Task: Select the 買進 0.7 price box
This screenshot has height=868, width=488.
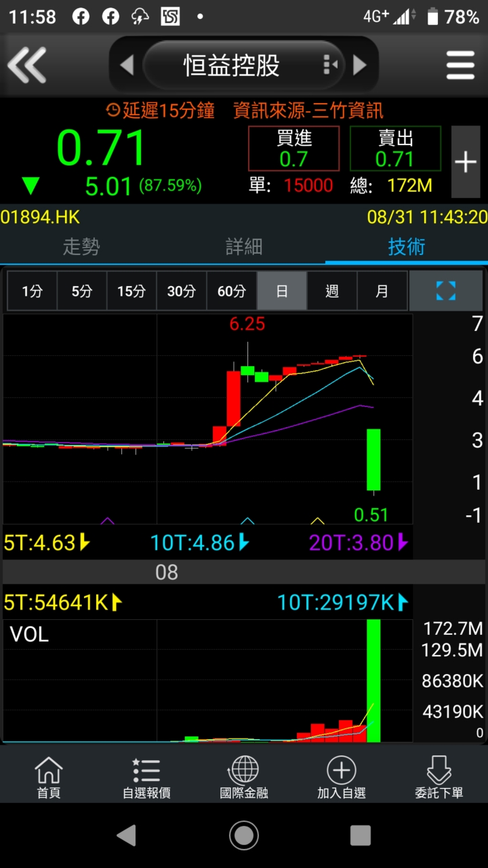Action: point(294,149)
